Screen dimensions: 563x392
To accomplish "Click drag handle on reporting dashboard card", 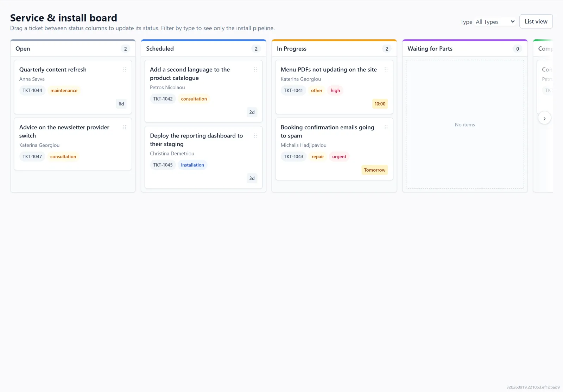I will pos(255,136).
